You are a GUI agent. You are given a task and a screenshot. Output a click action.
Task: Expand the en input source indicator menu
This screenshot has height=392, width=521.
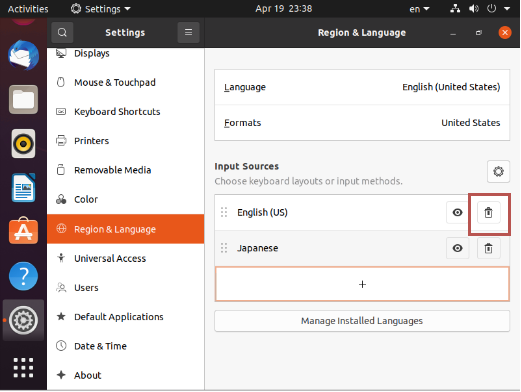click(419, 9)
